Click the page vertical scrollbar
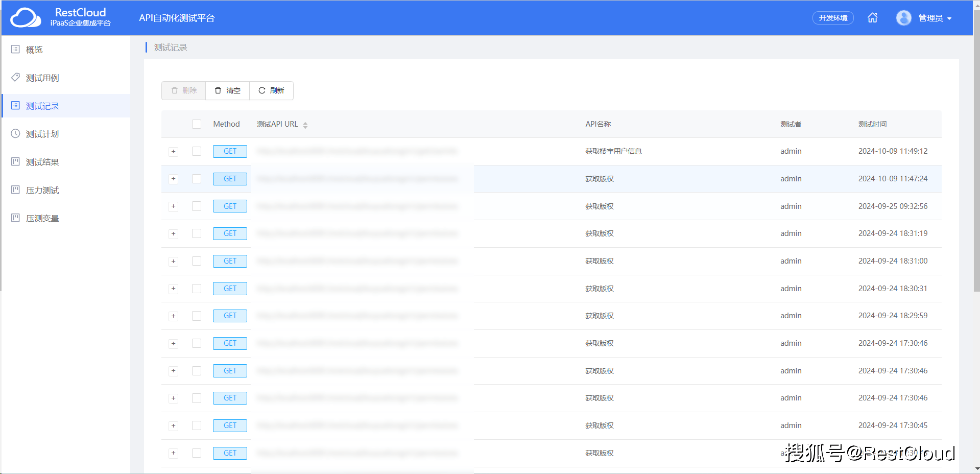Viewport: 980px width, 474px height. 976,153
